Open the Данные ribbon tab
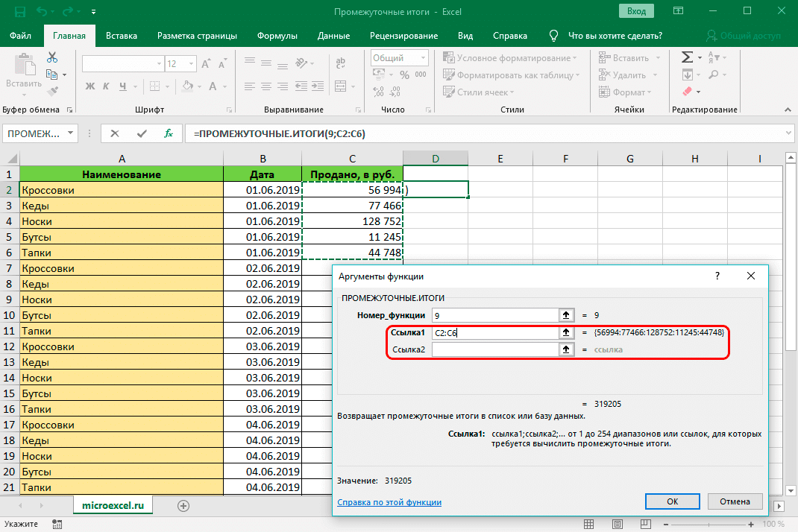This screenshot has height=532, width=798. click(x=333, y=36)
